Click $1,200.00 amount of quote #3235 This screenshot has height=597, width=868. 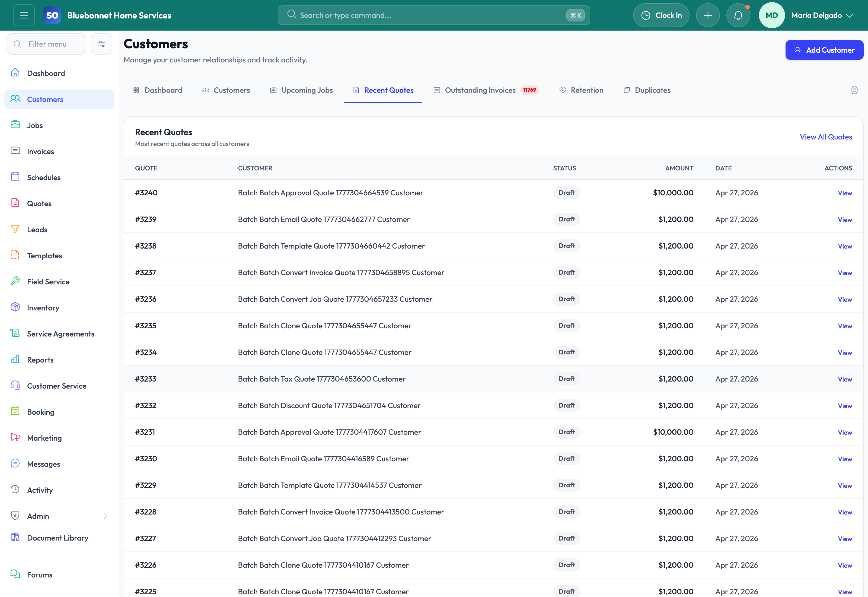[x=676, y=325]
